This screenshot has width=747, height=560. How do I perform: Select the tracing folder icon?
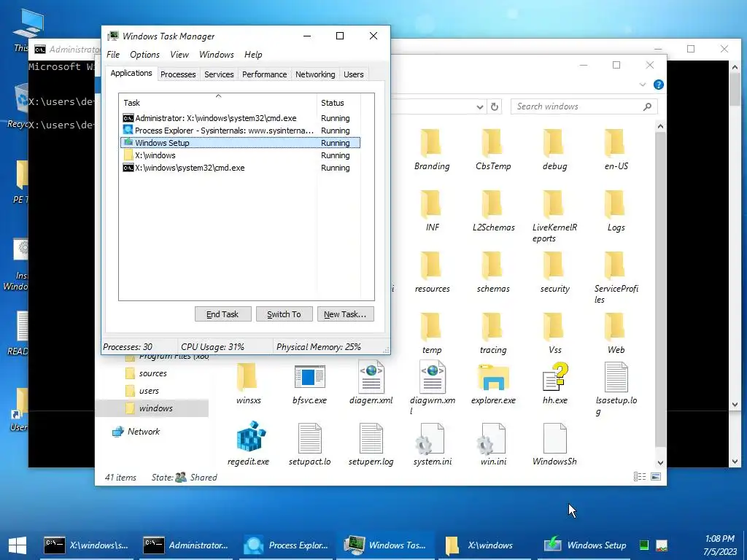pos(492,327)
